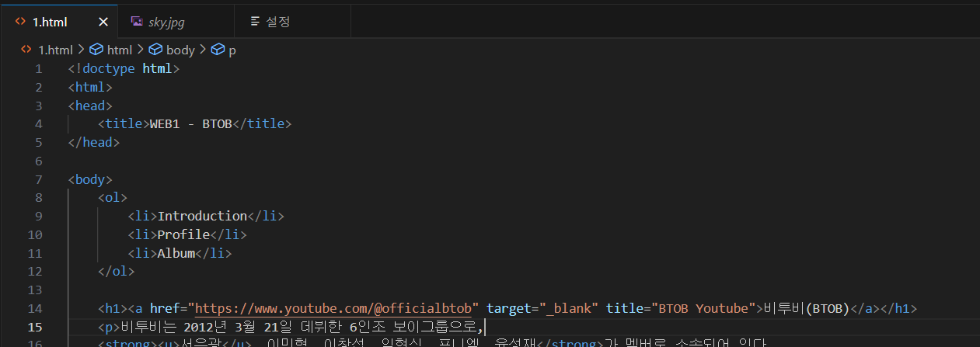Place cursor on doctype html declaration
This screenshot has height=347, width=980.
pyautogui.click(x=124, y=69)
